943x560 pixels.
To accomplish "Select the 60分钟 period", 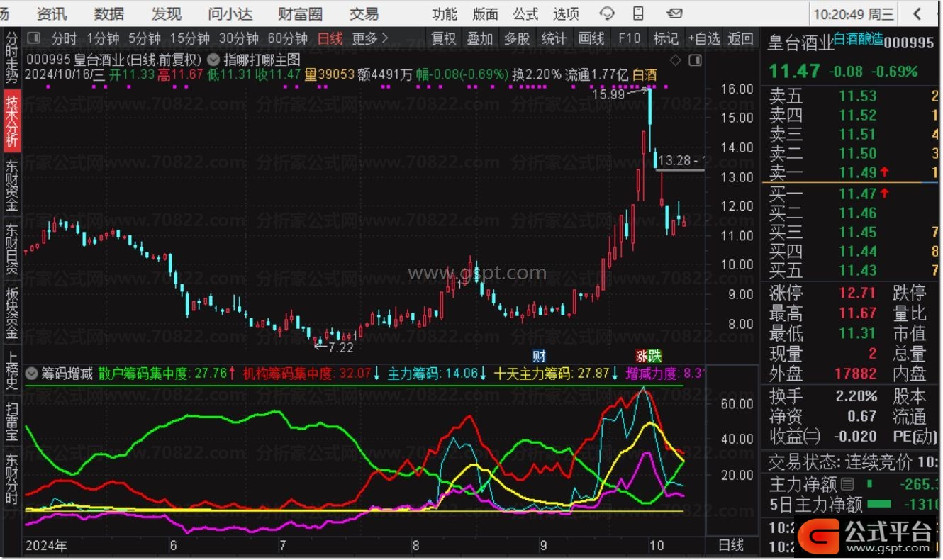I will tap(287, 38).
